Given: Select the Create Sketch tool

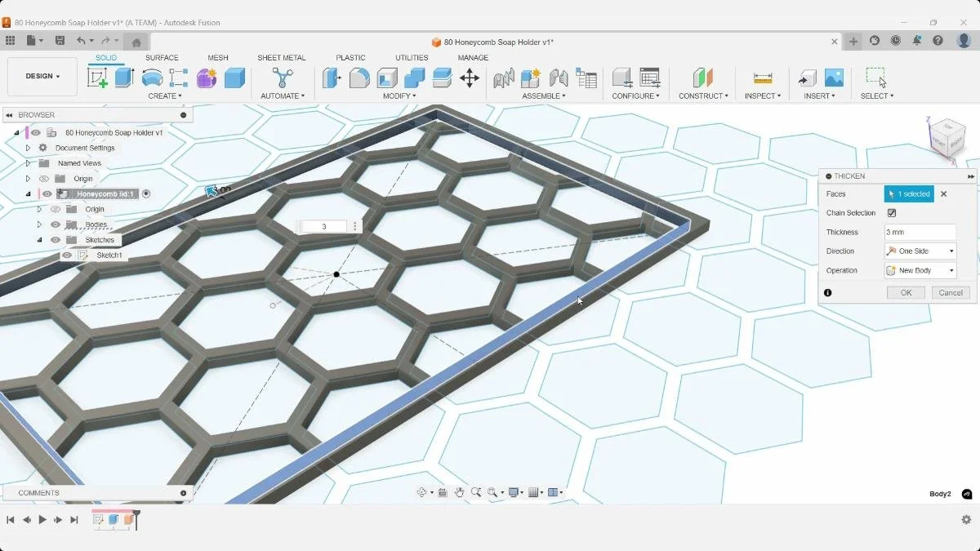Looking at the screenshot, I should [x=97, y=78].
